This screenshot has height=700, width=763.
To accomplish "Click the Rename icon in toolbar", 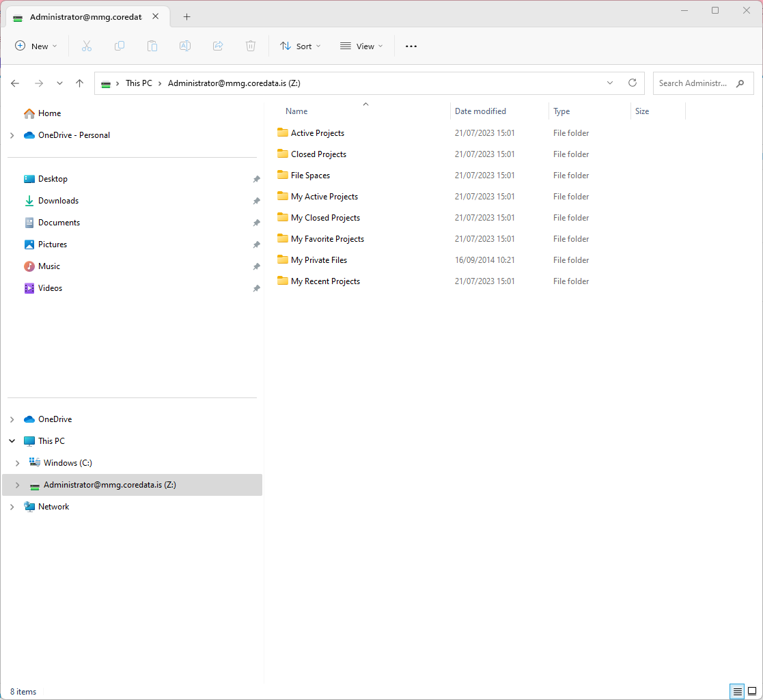I will point(185,46).
